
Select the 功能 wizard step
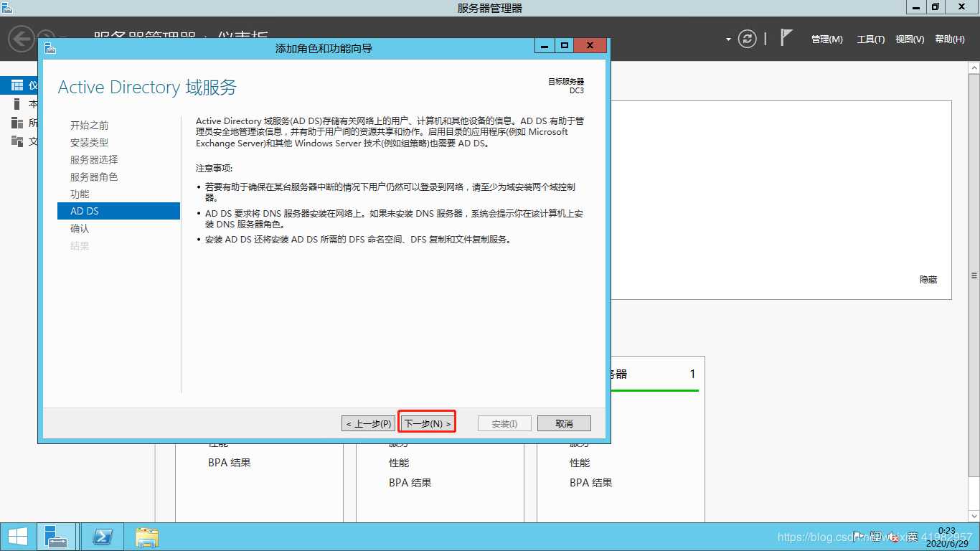pos(80,194)
